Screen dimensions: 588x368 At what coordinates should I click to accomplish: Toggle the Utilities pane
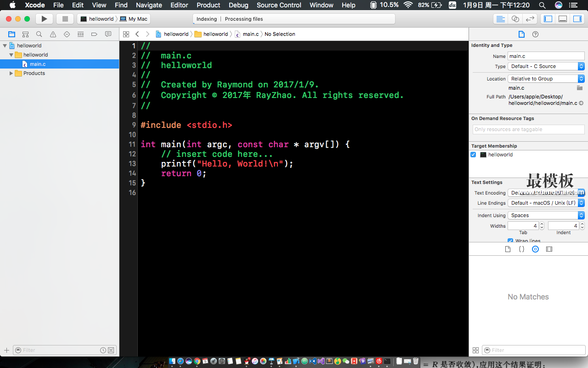coord(577,19)
